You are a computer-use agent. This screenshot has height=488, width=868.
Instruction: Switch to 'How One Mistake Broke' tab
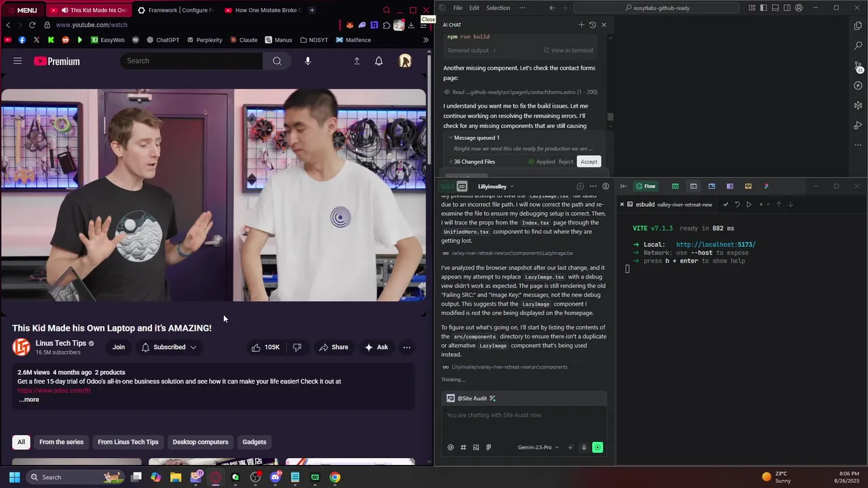click(262, 10)
